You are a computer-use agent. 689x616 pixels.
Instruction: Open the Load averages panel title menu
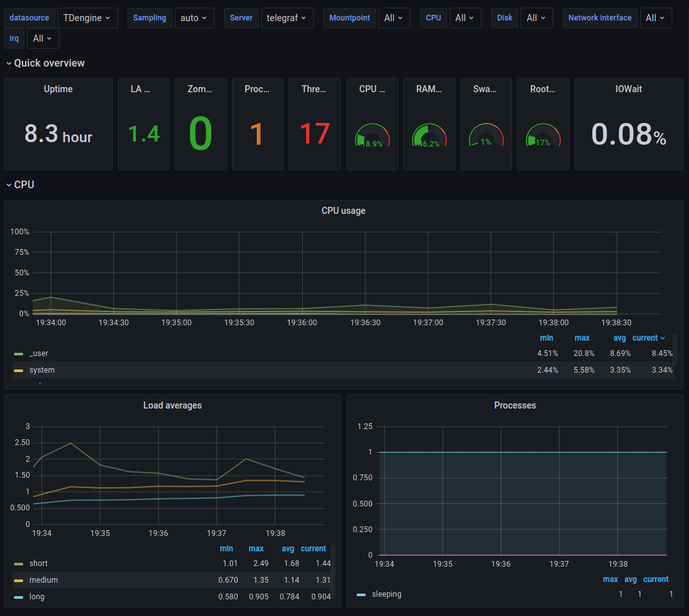[x=172, y=405]
